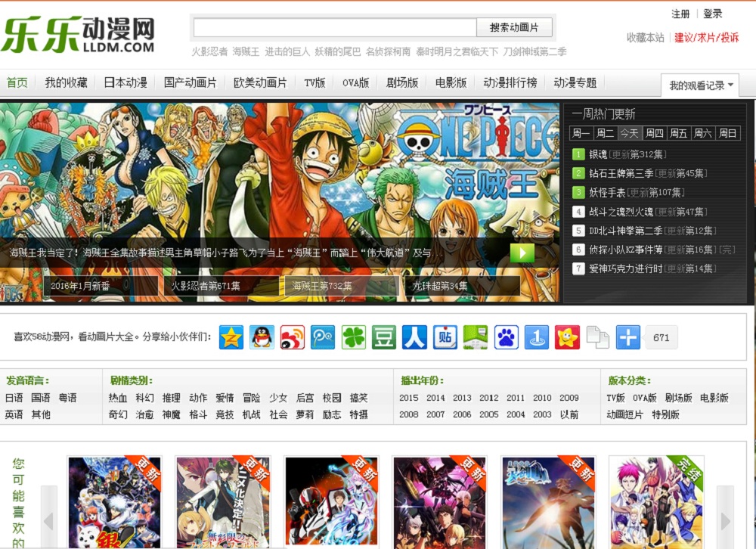Filter by year 2003
Screen dimensions: 756x549
click(542, 414)
